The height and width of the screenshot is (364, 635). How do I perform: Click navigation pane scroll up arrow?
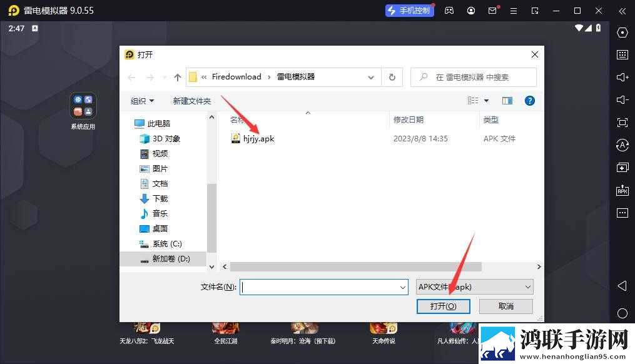pos(211,117)
